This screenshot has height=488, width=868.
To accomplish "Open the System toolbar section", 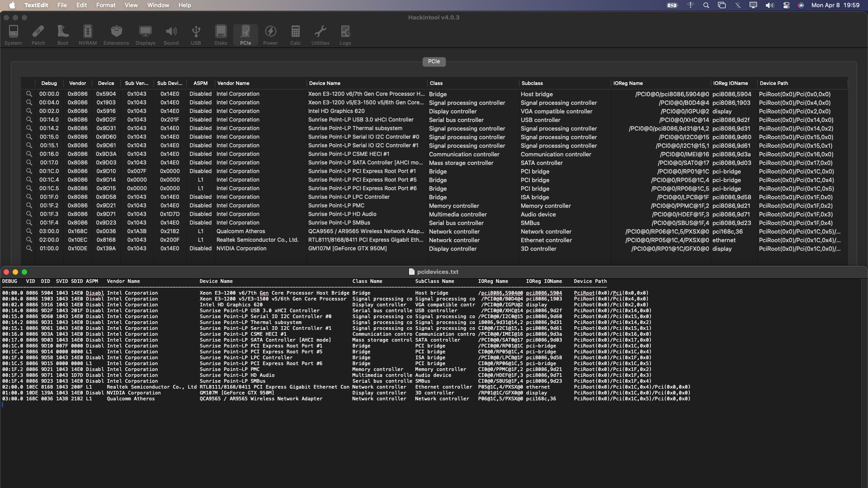I will [13, 35].
